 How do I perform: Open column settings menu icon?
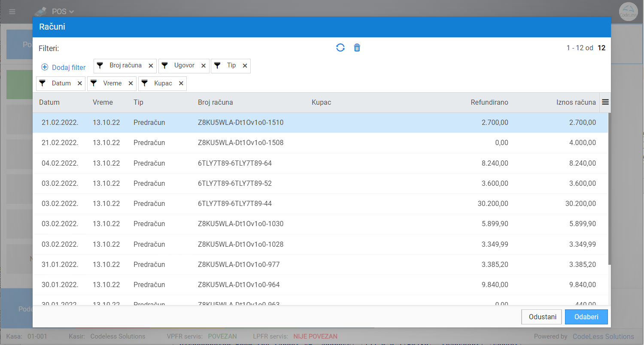click(605, 102)
